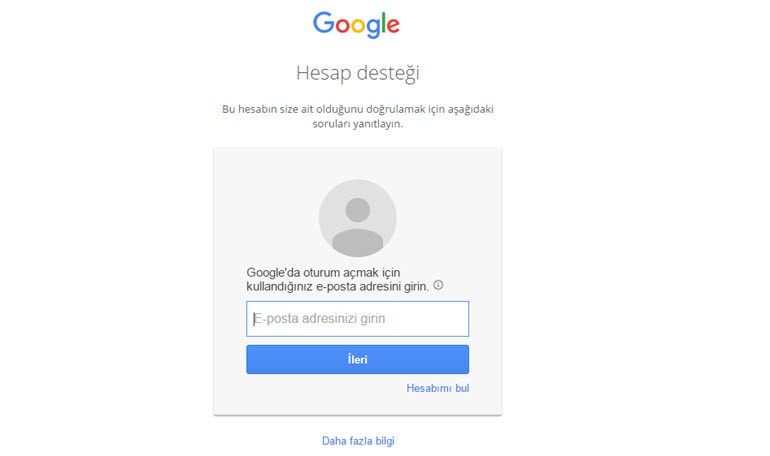
Task: Click the Hesap desteği heading
Action: (x=358, y=74)
